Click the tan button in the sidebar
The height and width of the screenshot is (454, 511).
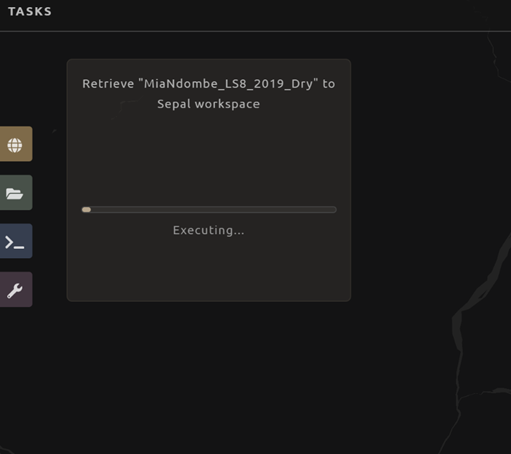(x=15, y=144)
